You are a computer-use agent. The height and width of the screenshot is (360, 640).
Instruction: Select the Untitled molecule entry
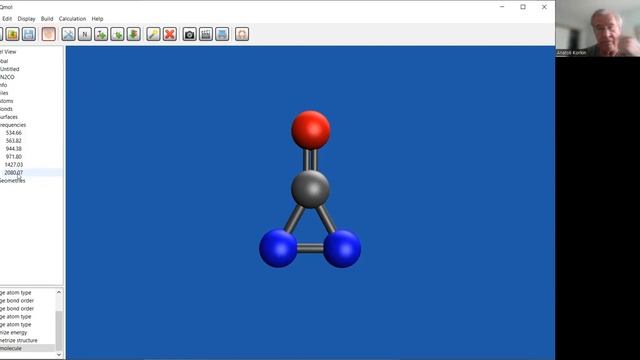click(x=10, y=69)
